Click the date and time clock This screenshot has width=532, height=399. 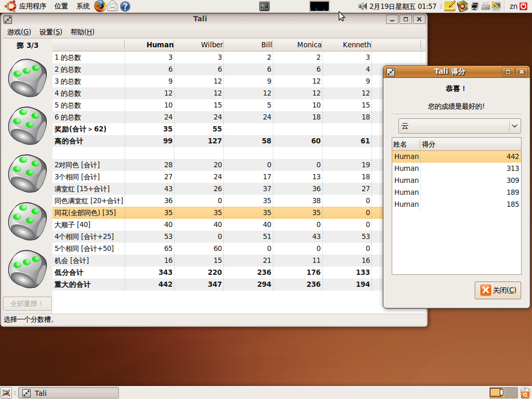tap(403, 6)
